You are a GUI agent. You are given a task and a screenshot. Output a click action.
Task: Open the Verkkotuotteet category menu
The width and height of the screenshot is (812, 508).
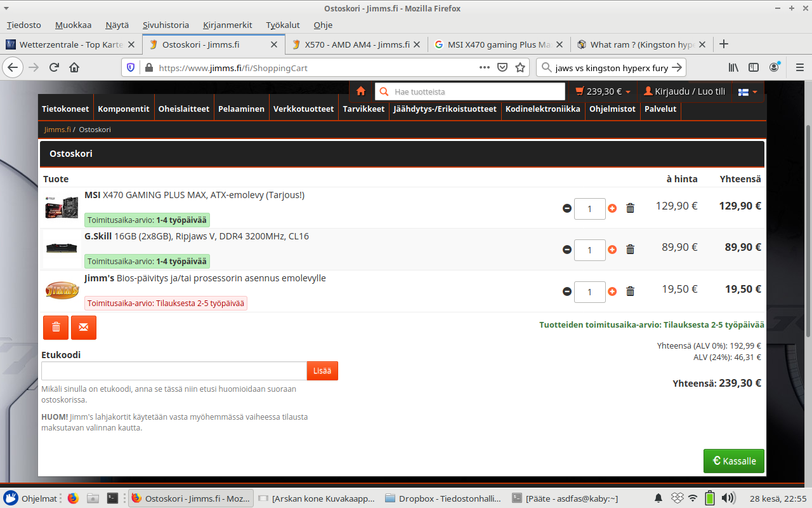click(x=303, y=109)
